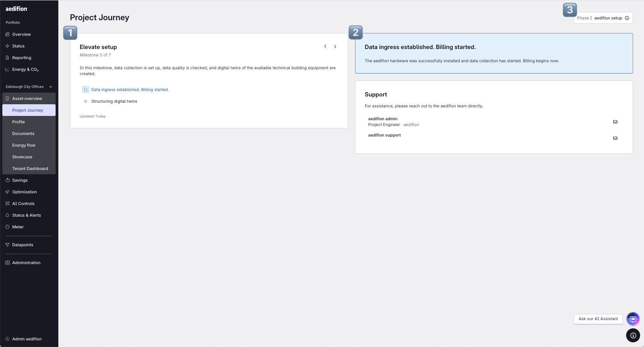The height and width of the screenshot is (347, 644).
Task: Select the Structuring digital twins step circle
Action: click(x=86, y=101)
